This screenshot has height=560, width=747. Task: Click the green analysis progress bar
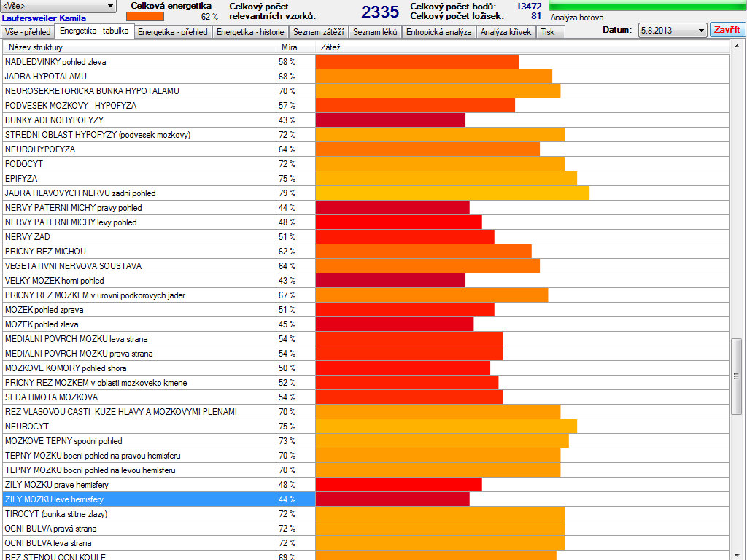pos(648,5)
